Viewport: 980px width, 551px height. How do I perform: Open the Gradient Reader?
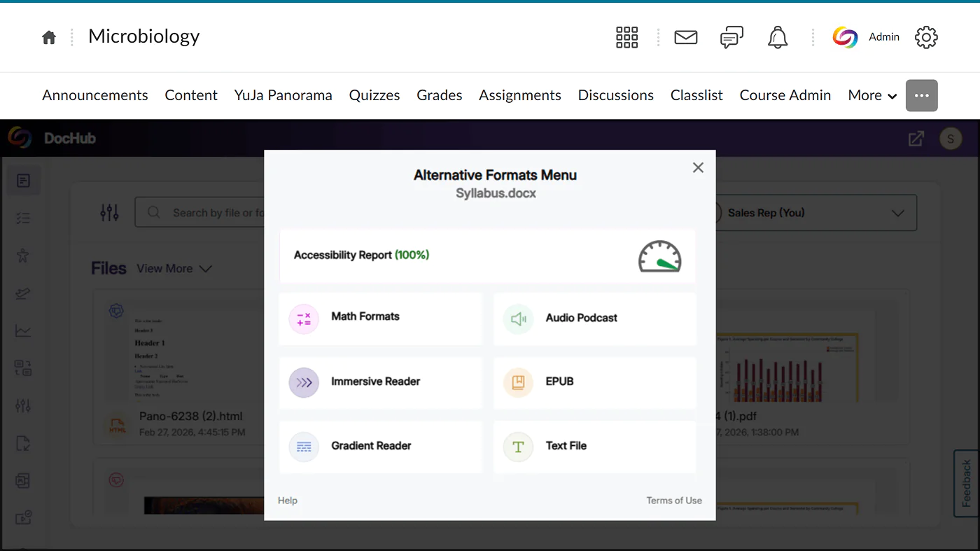(380, 446)
